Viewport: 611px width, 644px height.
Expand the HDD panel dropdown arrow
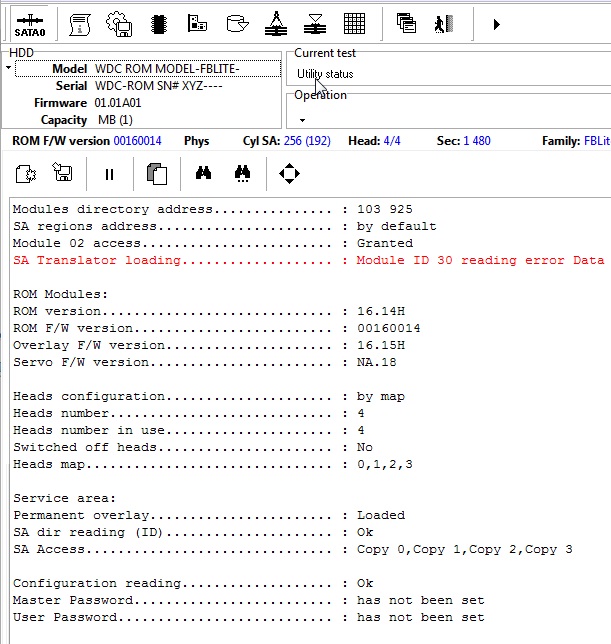click(8, 67)
